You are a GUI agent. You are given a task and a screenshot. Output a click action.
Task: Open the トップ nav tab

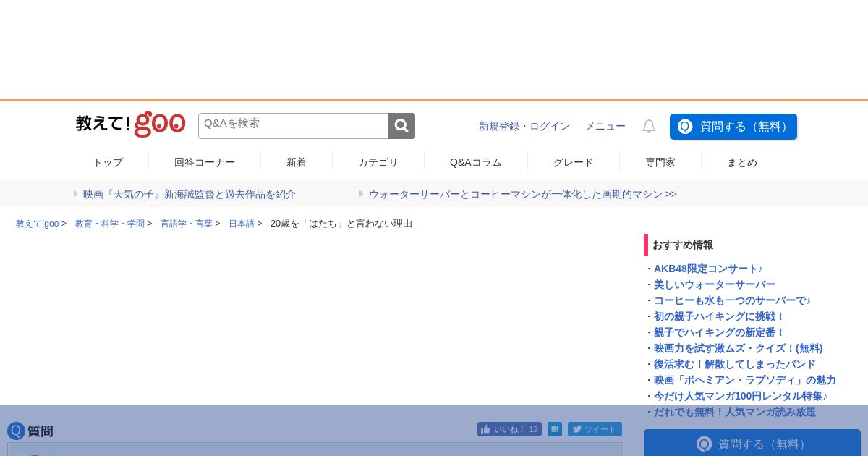click(x=108, y=162)
